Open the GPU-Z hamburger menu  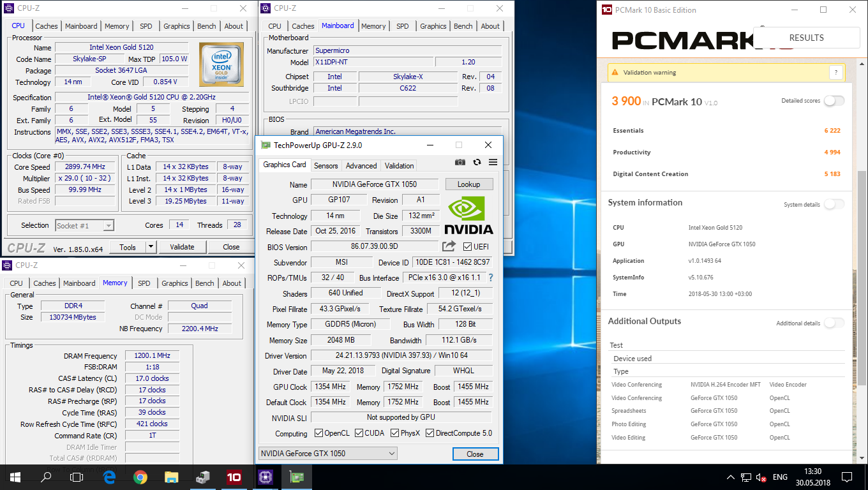pyautogui.click(x=493, y=163)
